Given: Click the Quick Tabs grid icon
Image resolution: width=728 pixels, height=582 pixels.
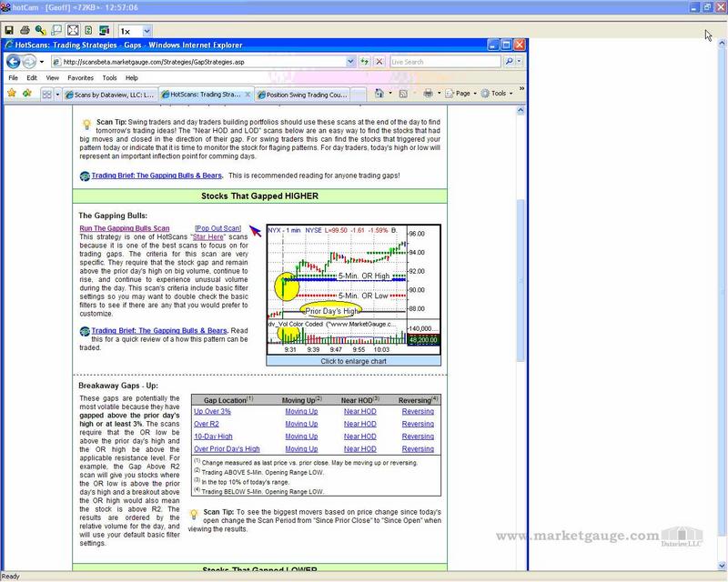Looking at the screenshot, I should point(46,95).
